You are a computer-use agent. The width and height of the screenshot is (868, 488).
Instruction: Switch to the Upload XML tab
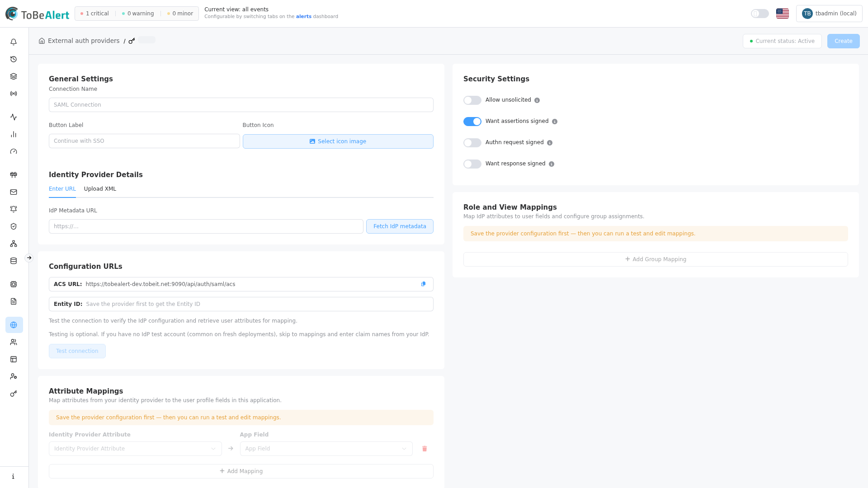pos(100,189)
